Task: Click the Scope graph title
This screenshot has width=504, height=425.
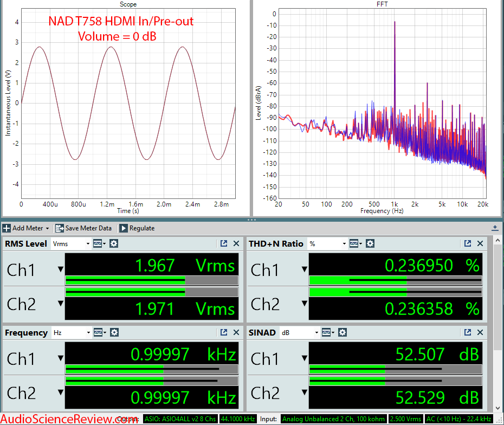Action: (x=128, y=4)
